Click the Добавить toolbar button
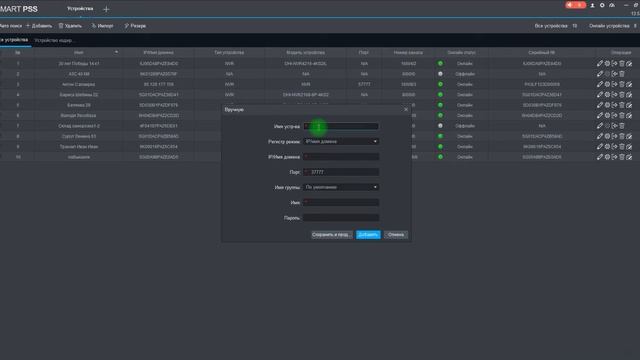This screenshot has width=640, height=360. click(x=39, y=26)
